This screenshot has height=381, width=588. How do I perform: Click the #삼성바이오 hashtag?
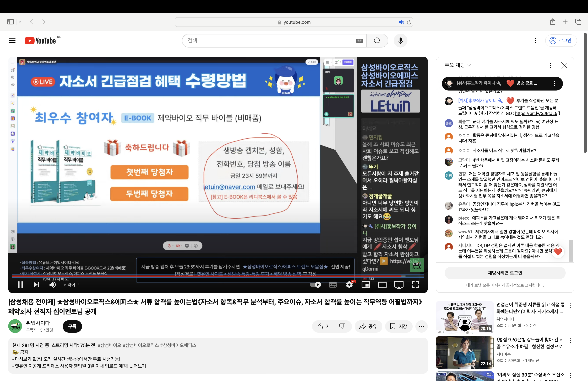click(110, 345)
